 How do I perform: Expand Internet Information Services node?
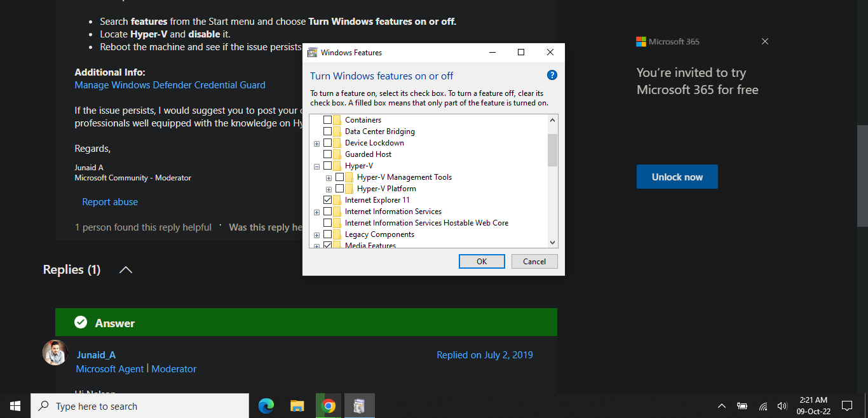click(316, 212)
